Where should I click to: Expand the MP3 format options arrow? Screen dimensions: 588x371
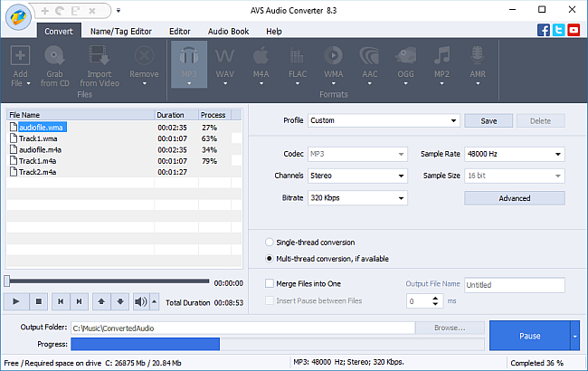(x=189, y=83)
